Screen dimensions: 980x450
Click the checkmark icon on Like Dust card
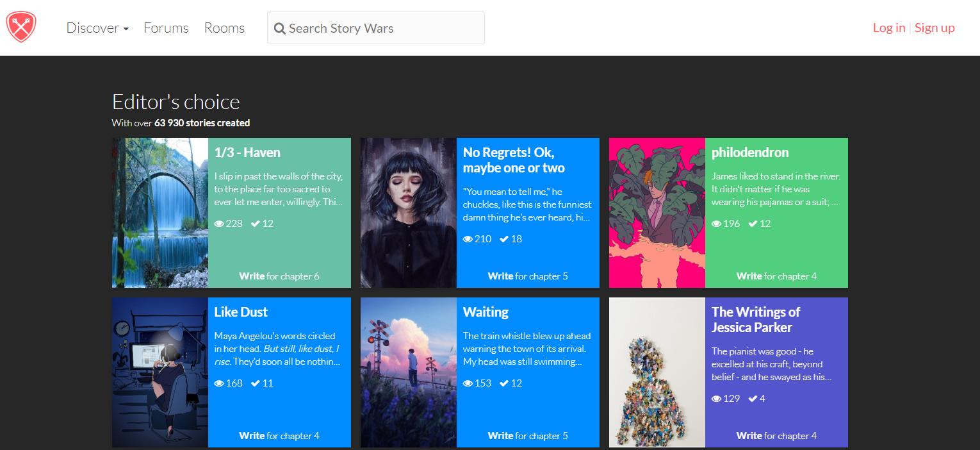[x=255, y=383]
